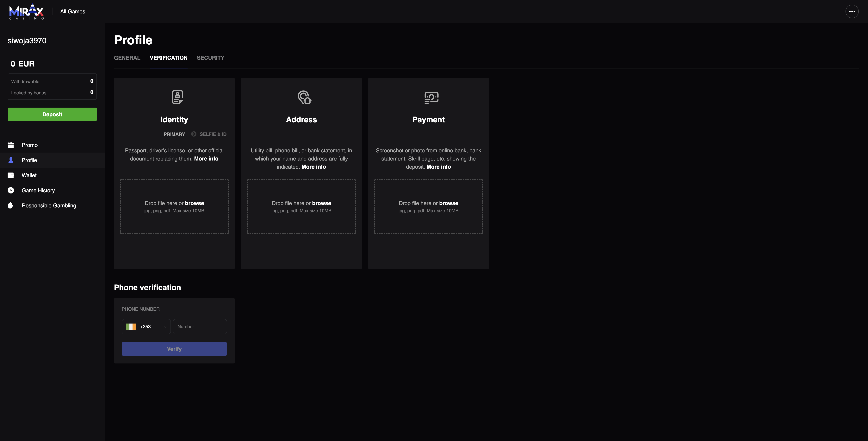This screenshot has width=868, height=441.
Task: Click the Mirax Casino logo
Action: (26, 11)
